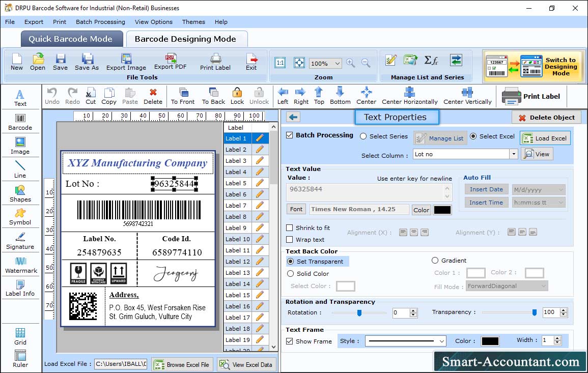Open the formula series icon

431,61
